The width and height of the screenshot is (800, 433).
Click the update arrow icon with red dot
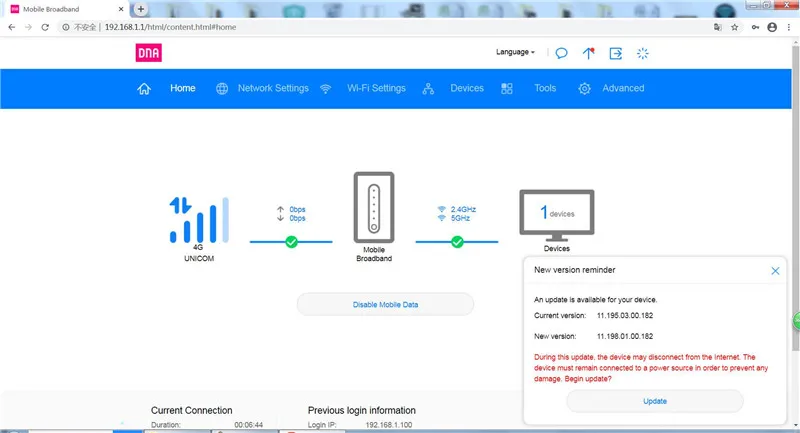coord(588,53)
